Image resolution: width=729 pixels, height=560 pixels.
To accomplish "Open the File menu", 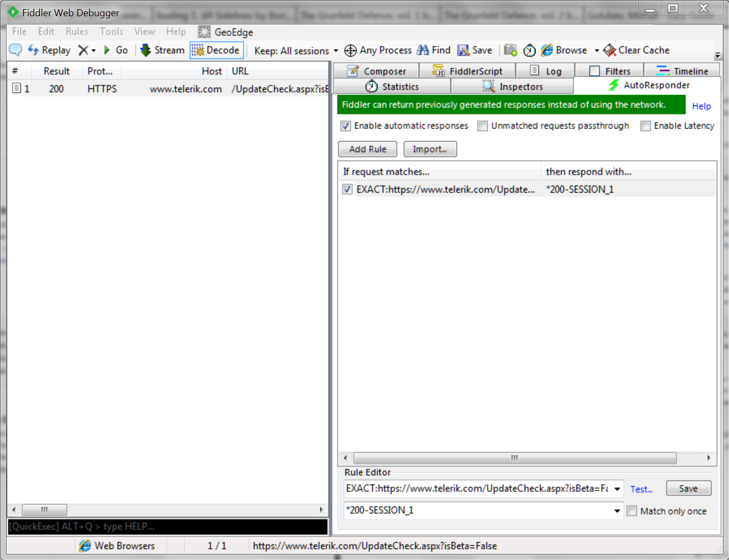I will click(19, 31).
